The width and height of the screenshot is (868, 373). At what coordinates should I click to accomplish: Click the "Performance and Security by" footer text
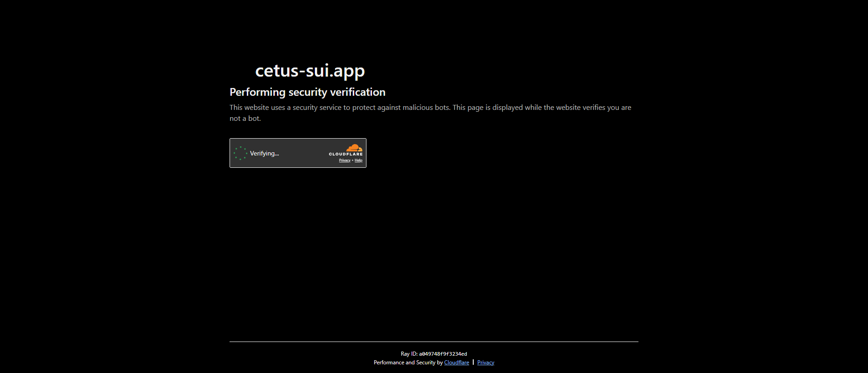(408, 363)
